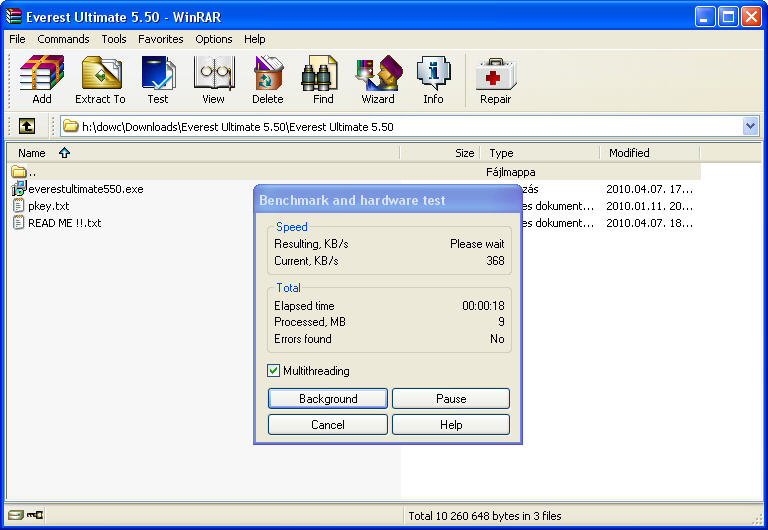The height and width of the screenshot is (530, 768).
Task: Click the Fájlmappa type cell
Action: (x=510, y=172)
